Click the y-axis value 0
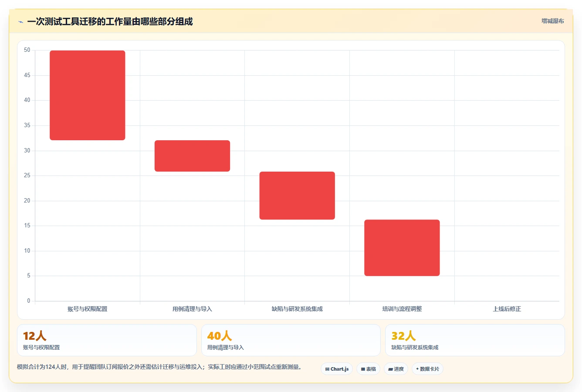This screenshot has height=392, width=582. pos(29,301)
